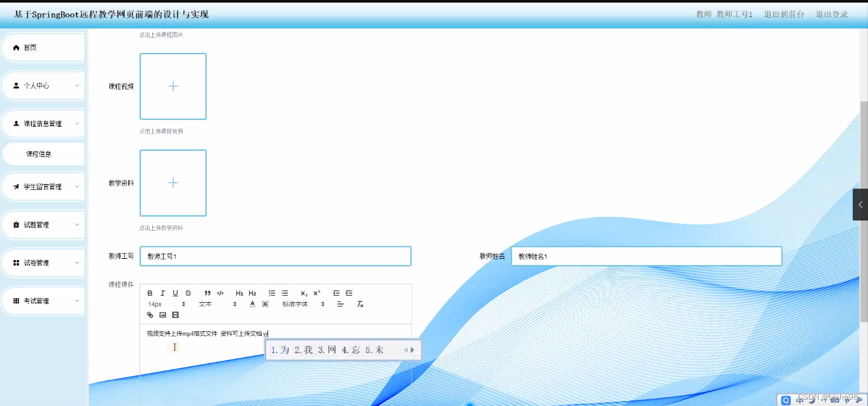Insert an image via the editor toolbar
868x406 pixels.
click(x=162, y=315)
